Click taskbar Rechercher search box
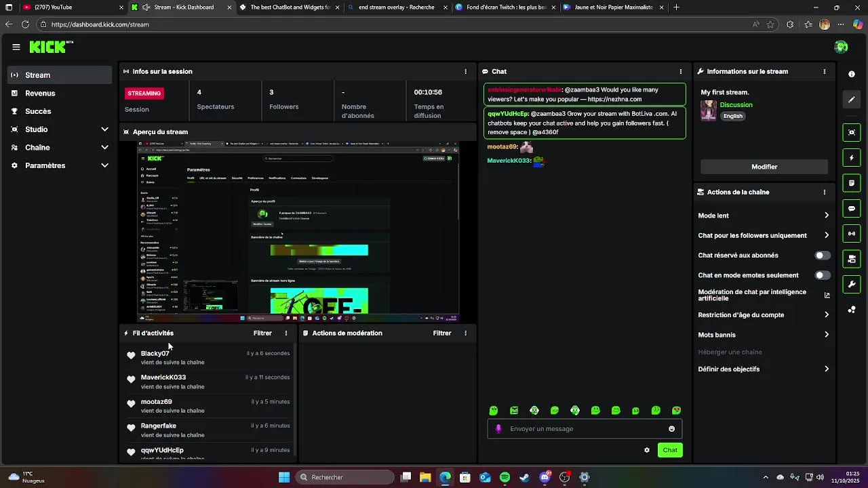Screen dimensions: 868x488 (x=344, y=477)
